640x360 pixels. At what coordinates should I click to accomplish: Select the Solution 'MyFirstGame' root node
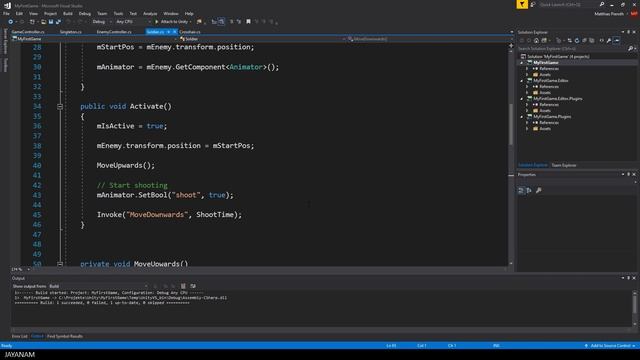click(558, 56)
